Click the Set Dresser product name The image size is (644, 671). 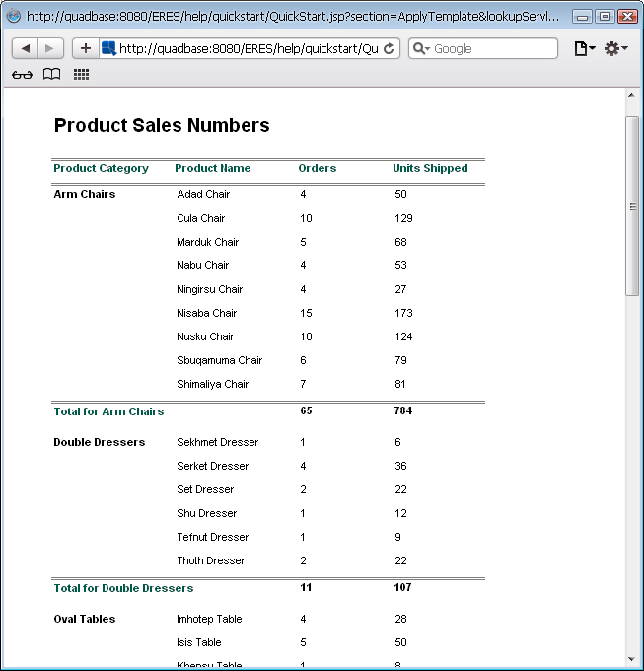pyautogui.click(x=205, y=489)
